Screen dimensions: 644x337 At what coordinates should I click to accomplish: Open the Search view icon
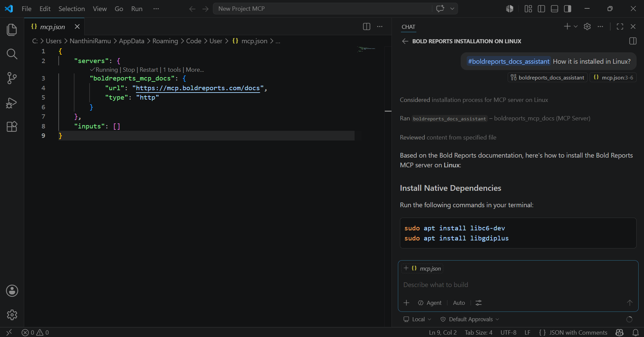[12, 54]
